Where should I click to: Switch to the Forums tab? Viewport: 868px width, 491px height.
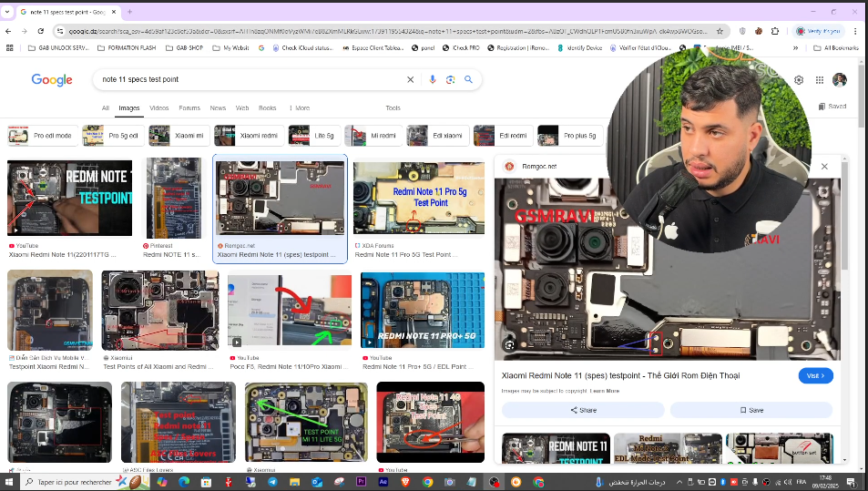(x=189, y=107)
